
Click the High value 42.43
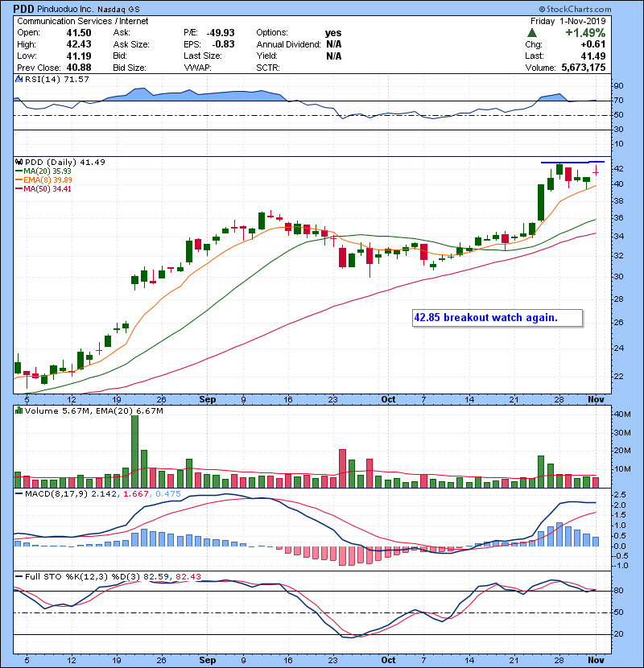[x=79, y=44]
